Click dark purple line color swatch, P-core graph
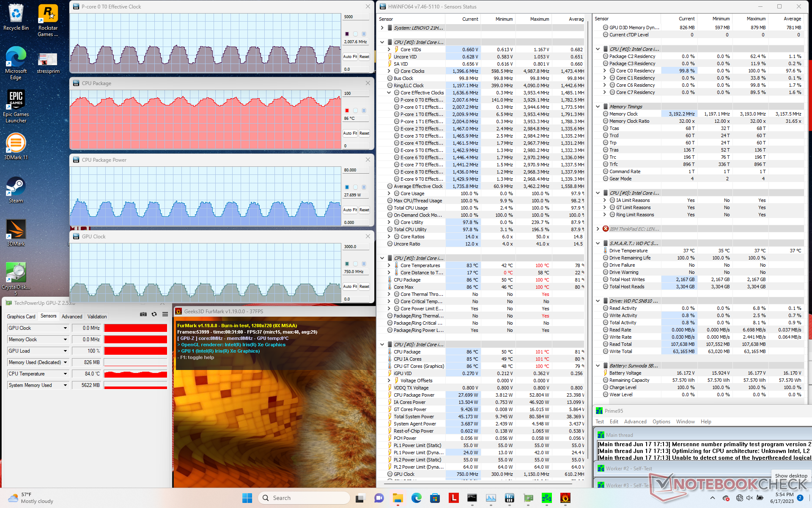This screenshot has width=812, height=508. (x=347, y=34)
